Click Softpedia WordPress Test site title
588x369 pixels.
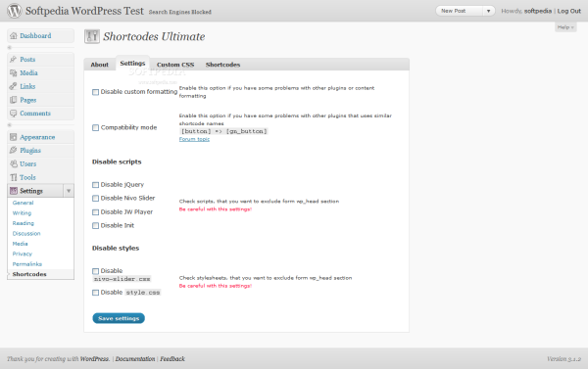[x=84, y=11]
